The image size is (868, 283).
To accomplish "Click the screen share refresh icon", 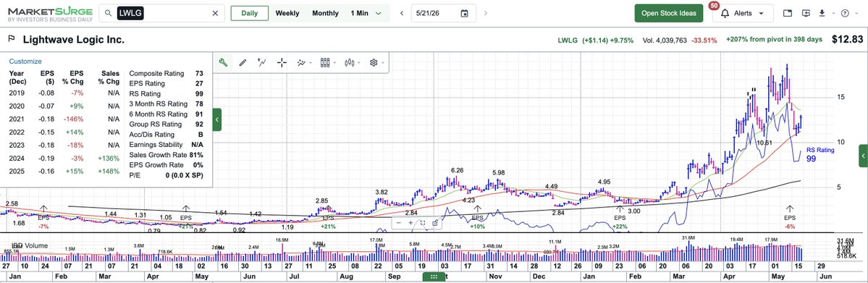I will click(806, 13).
